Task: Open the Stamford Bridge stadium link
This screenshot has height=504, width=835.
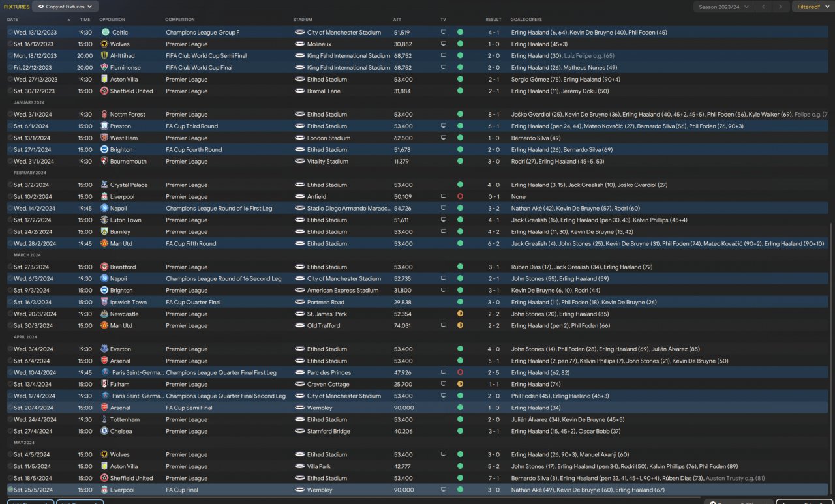Action: (x=328, y=431)
